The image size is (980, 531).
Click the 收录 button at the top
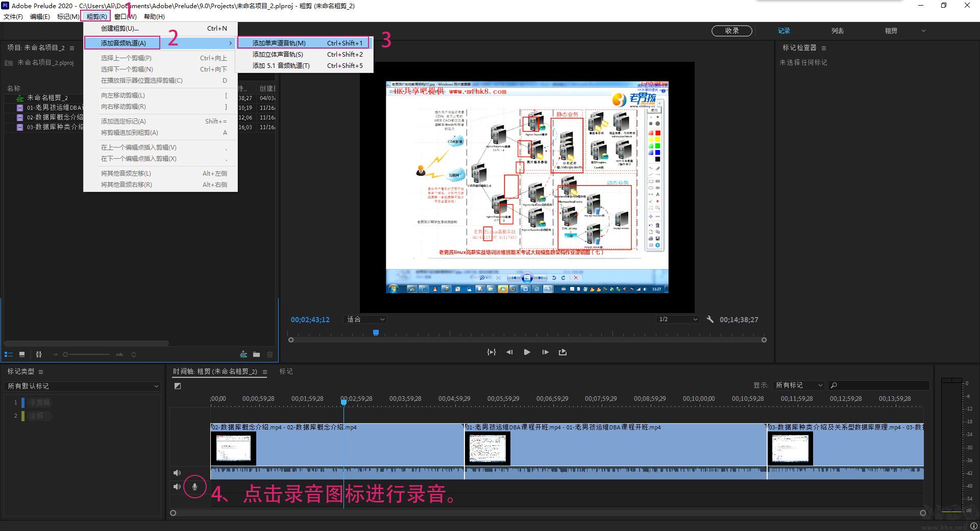point(732,31)
